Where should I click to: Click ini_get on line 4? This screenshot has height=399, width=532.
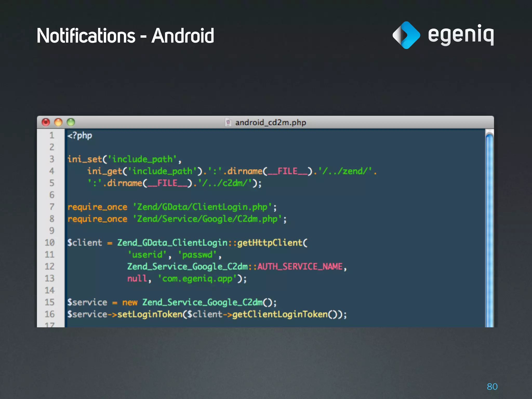point(104,171)
